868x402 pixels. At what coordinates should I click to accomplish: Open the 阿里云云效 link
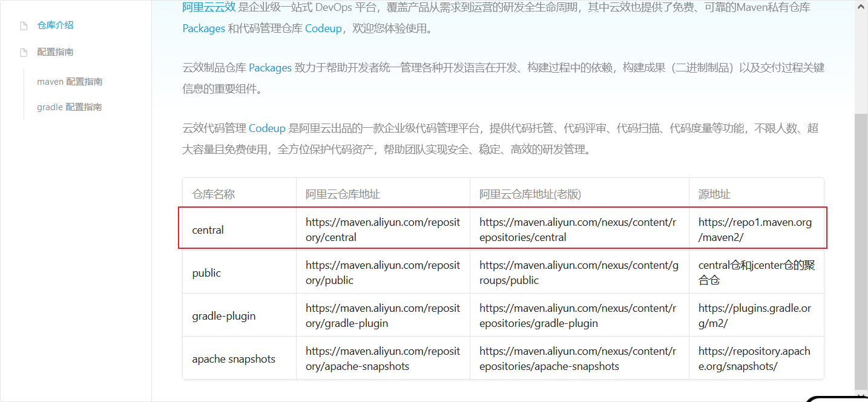click(209, 7)
